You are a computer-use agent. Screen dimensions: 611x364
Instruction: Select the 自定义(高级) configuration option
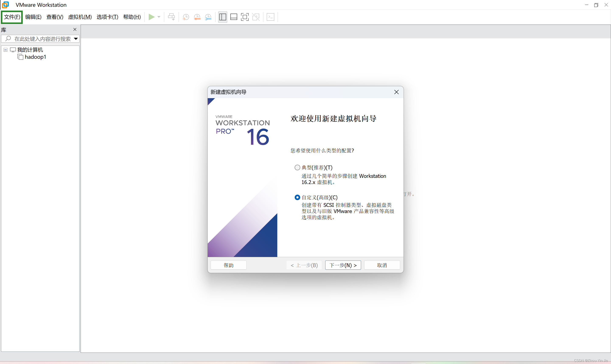coord(297,197)
